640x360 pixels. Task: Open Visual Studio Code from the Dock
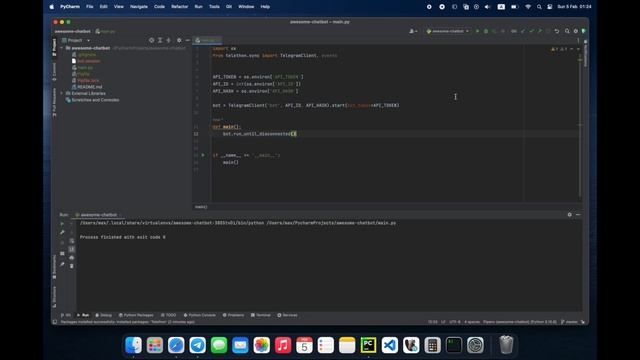pyautogui.click(x=390, y=345)
